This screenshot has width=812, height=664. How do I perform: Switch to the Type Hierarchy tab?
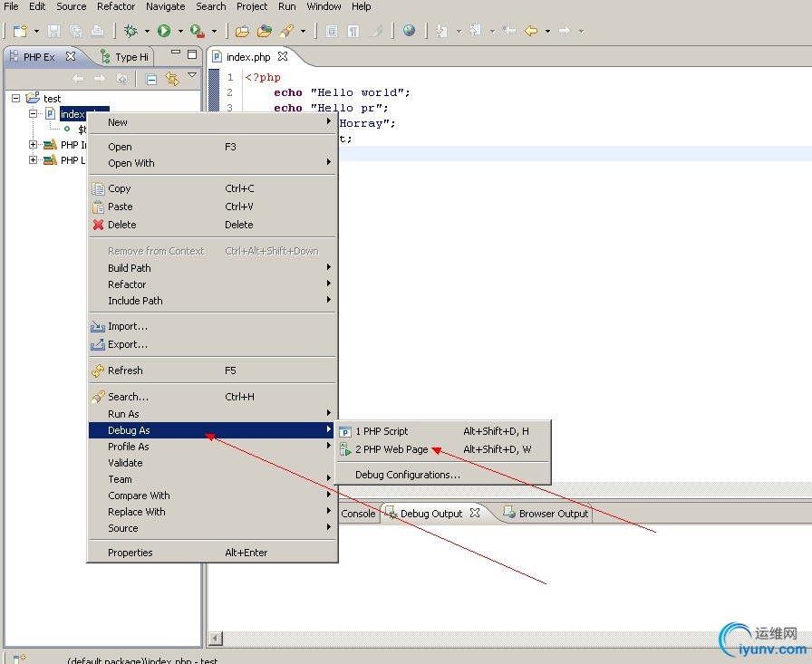125,57
